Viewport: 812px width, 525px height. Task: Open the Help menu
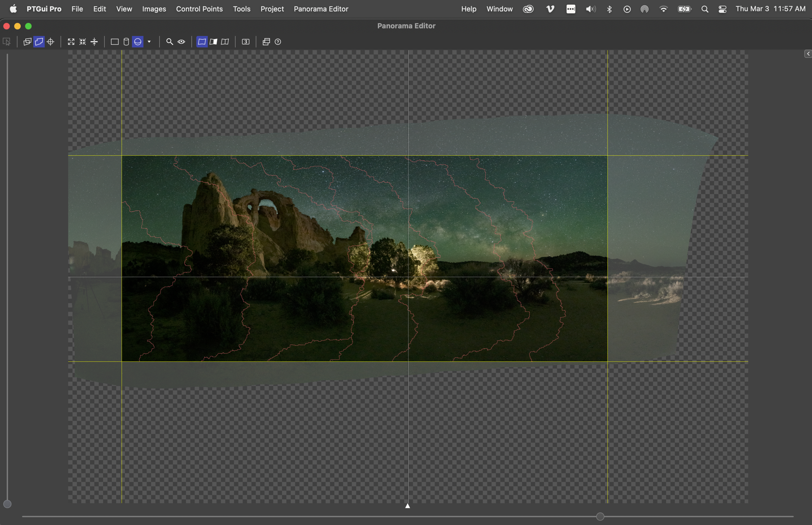tap(469, 9)
